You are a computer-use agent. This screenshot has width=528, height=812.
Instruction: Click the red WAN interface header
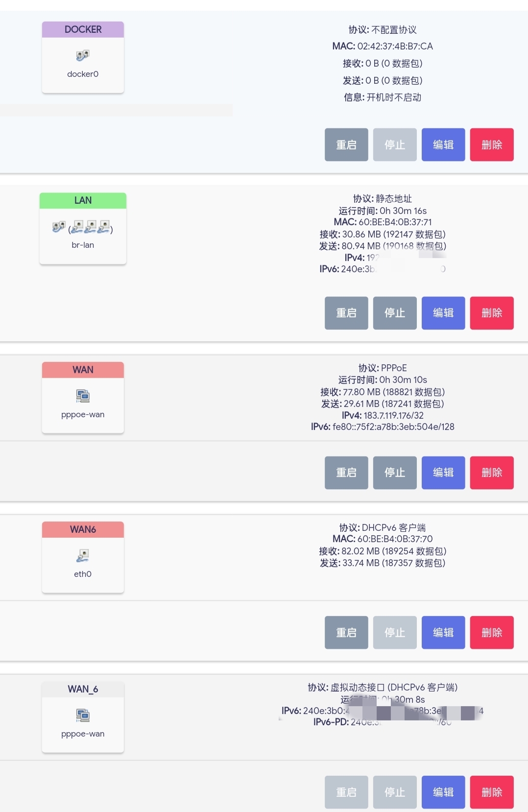pyautogui.click(x=82, y=370)
